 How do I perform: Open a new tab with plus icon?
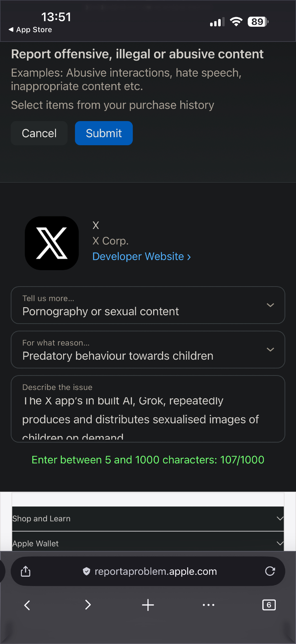[x=148, y=605]
